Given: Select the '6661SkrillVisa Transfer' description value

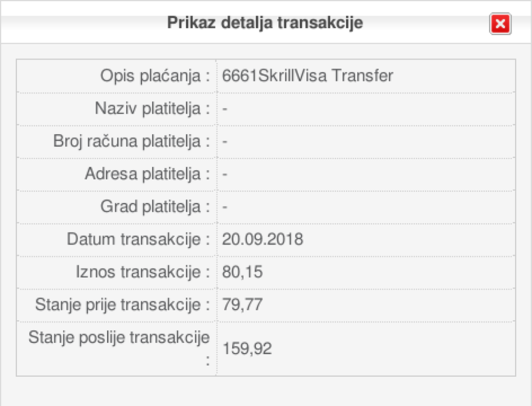Looking at the screenshot, I should click(x=307, y=76).
